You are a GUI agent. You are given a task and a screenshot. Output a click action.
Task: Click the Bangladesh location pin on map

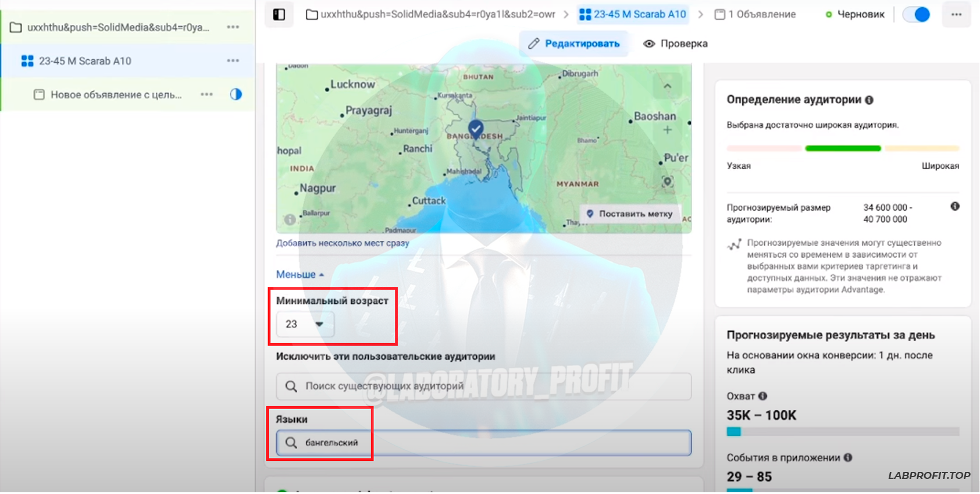tap(476, 129)
